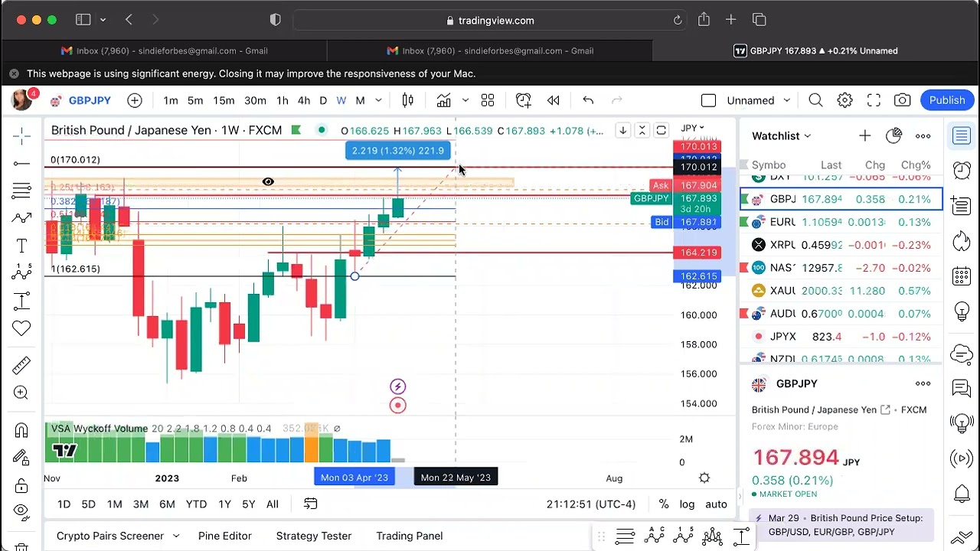The height and width of the screenshot is (551, 980).
Task: Toggle percent scale mode
Action: pos(664,504)
